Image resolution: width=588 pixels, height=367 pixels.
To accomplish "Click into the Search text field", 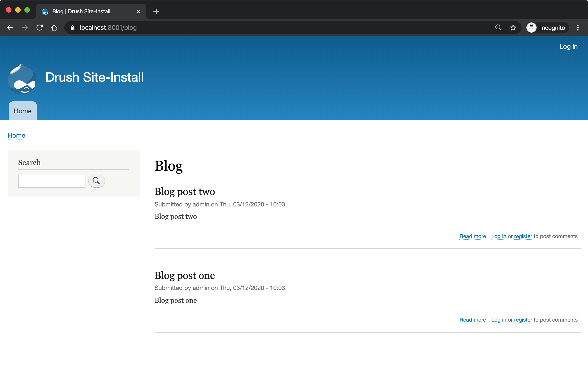I will (x=52, y=181).
